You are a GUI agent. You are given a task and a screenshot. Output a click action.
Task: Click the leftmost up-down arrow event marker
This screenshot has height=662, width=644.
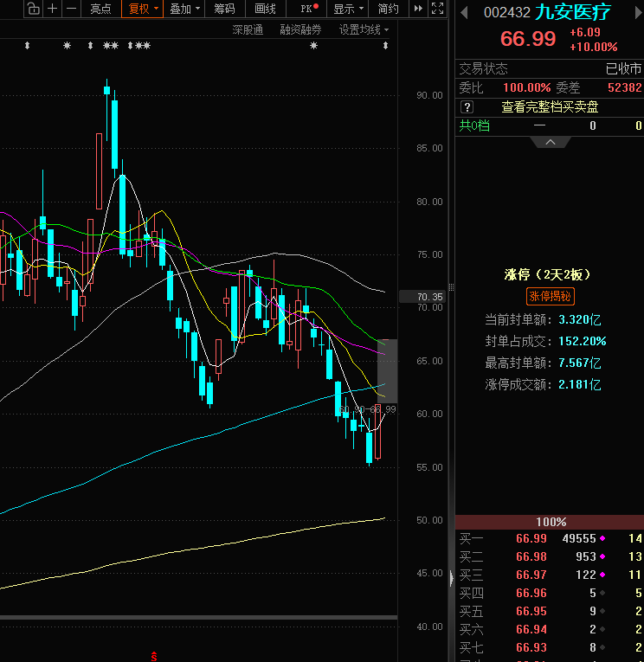(x=27, y=46)
